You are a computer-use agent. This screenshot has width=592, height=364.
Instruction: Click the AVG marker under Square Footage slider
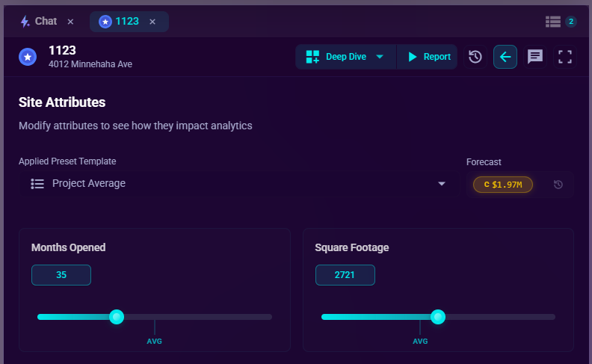pyautogui.click(x=420, y=342)
